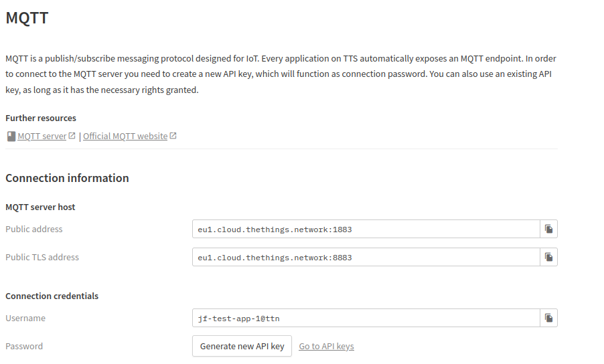Click external-link icon after MQTT server link
Image resolution: width=604 pixels, height=364 pixels.
[x=72, y=135]
